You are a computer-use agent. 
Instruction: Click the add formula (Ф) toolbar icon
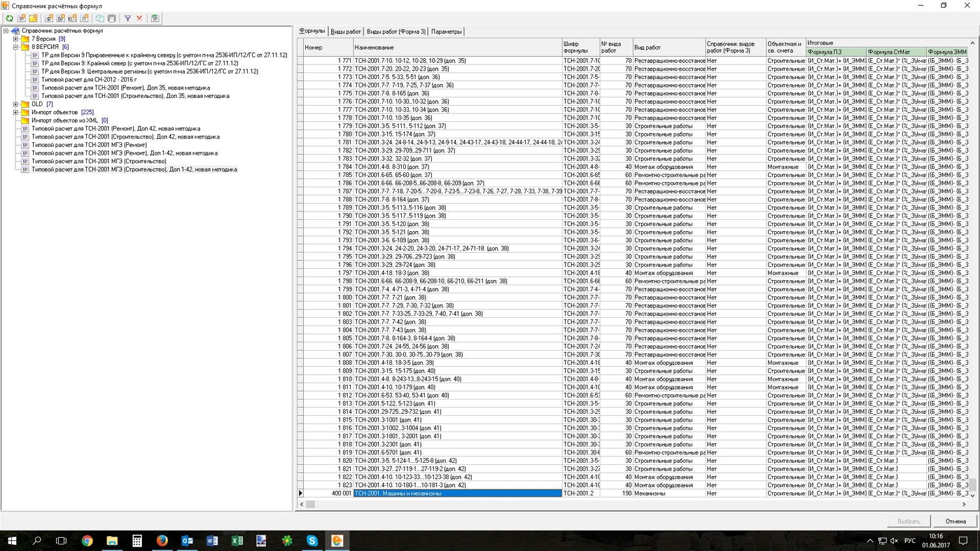pos(49,18)
